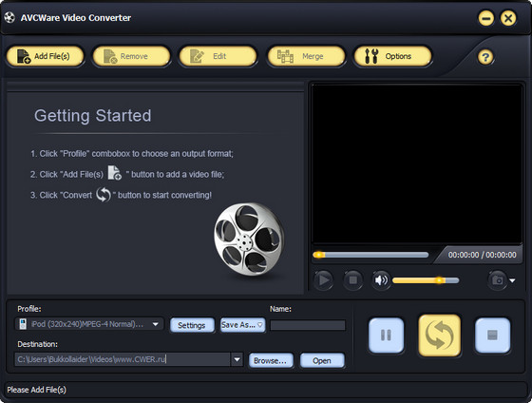Click the Remove toolbar button

[x=131, y=56]
